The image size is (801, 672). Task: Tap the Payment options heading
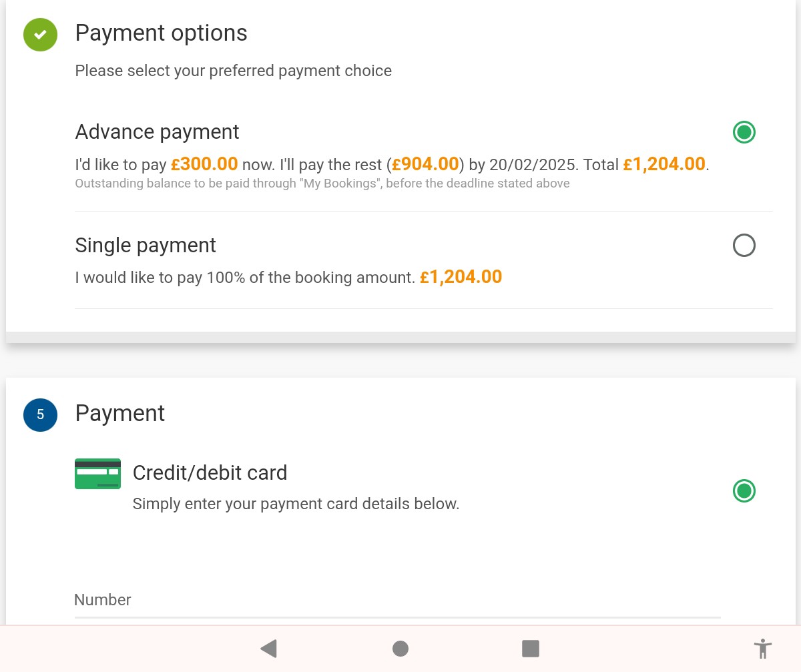[161, 33]
